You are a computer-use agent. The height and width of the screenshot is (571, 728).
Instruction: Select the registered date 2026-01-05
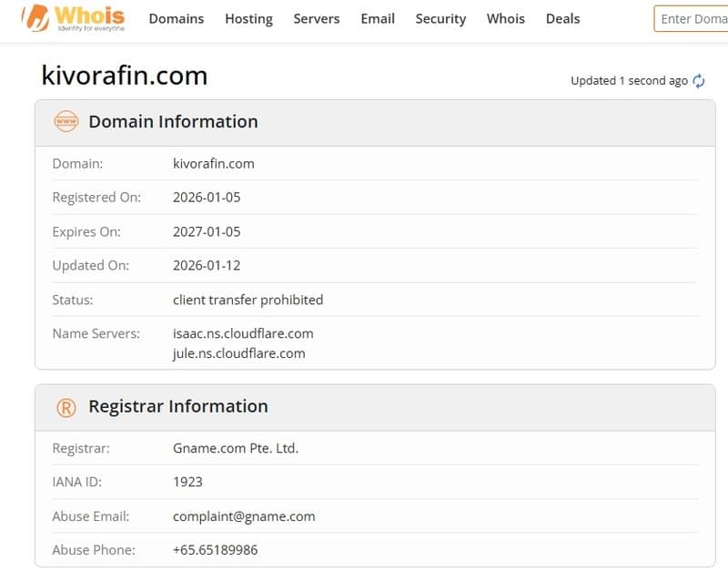[x=207, y=198]
